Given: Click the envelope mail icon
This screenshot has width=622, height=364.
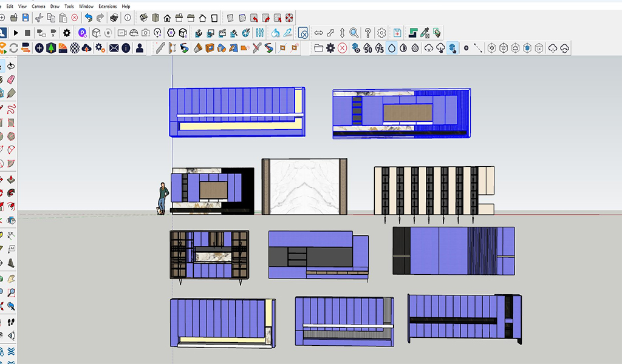Looking at the screenshot, I should pyautogui.click(x=114, y=48).
